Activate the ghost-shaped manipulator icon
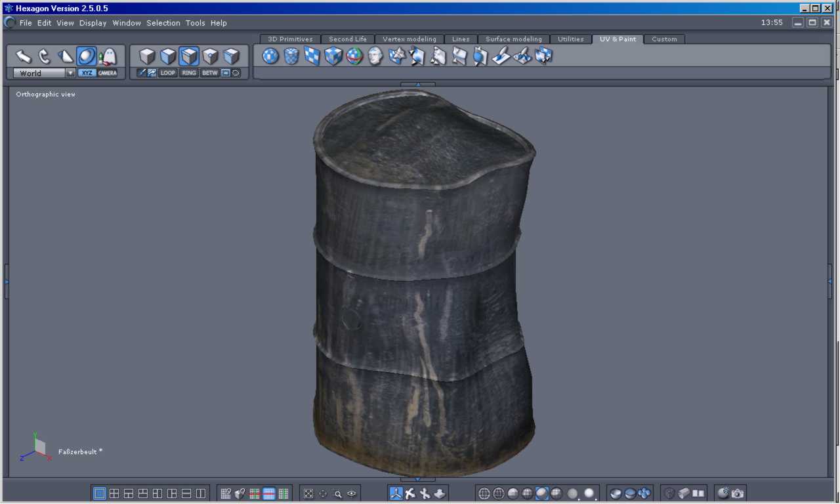840x504 pixels. pyautogui.click(x=107, y=56)
